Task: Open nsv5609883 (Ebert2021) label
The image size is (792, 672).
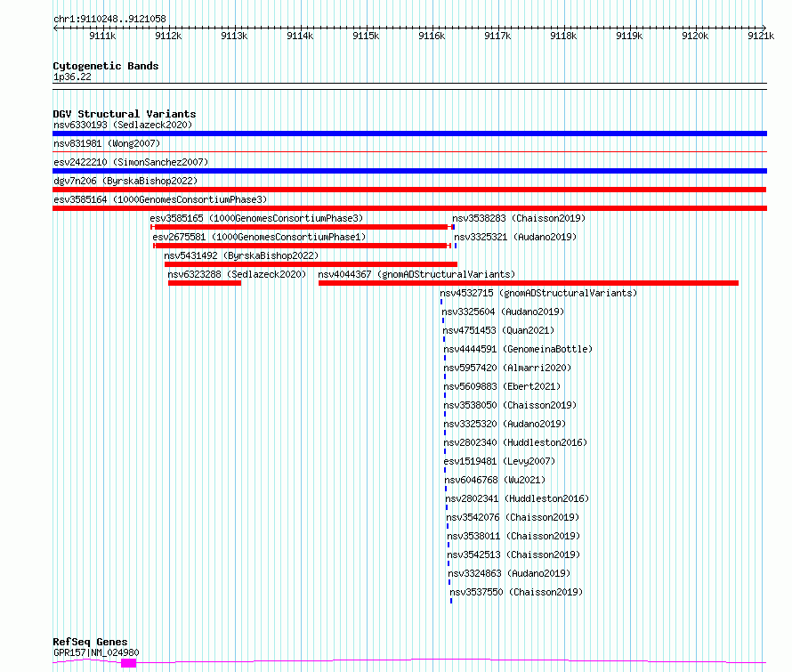Action: click(502, 386)
